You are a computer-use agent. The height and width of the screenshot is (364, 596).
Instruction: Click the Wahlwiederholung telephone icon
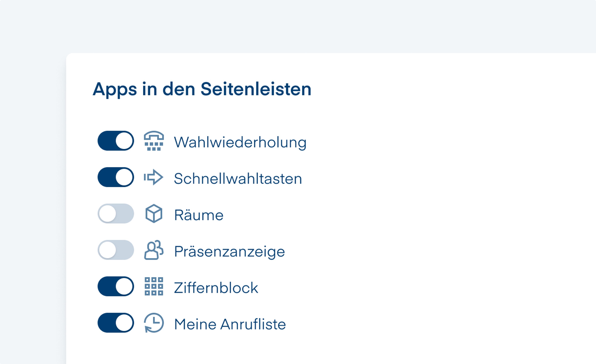pos(154,141)
